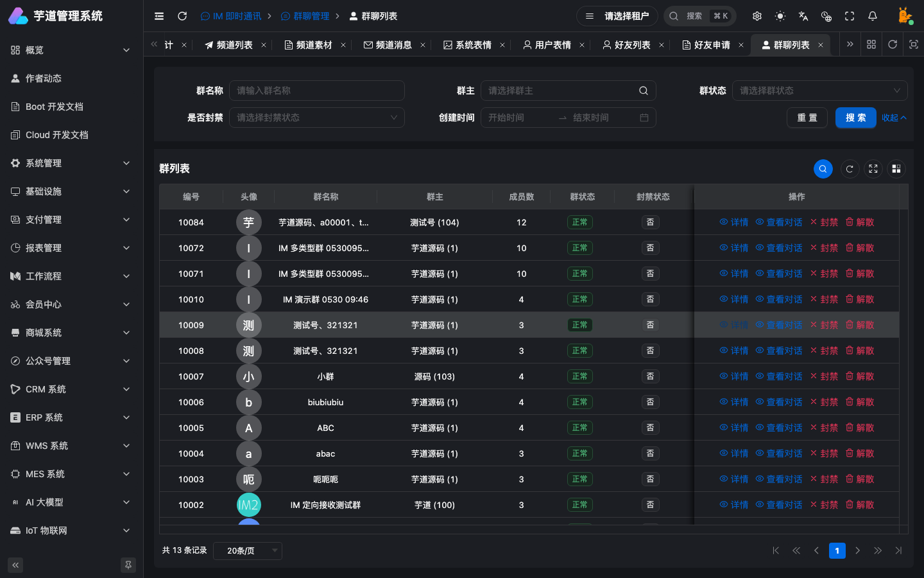Expand the 商城系统 sidebar menu
The height and width of the screenshot is (578, 924).
coord(71,333)
